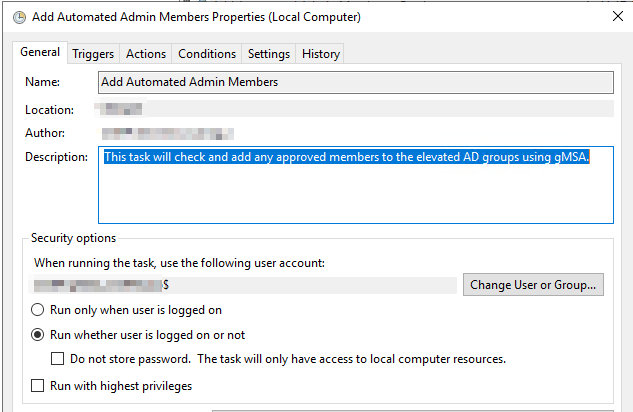The width and height of the screenshot is (633, 412).
Task: Click the Security options group label
Action: click(x=73, y=238)
